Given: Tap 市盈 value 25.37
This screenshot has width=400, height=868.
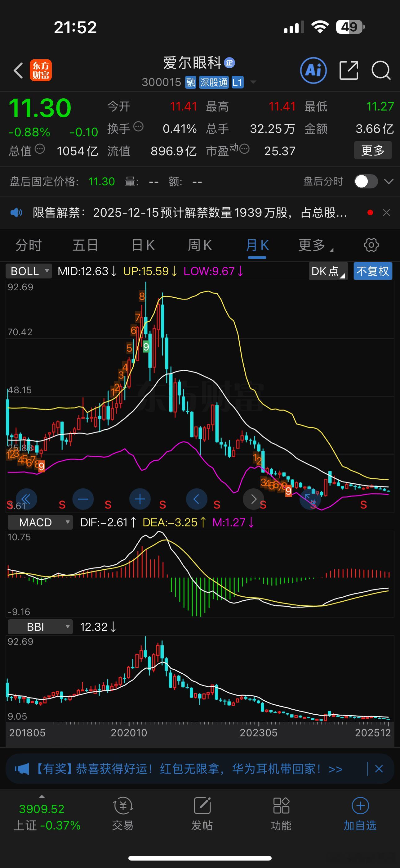Looking at the screenshot, I should click(280, 151).
